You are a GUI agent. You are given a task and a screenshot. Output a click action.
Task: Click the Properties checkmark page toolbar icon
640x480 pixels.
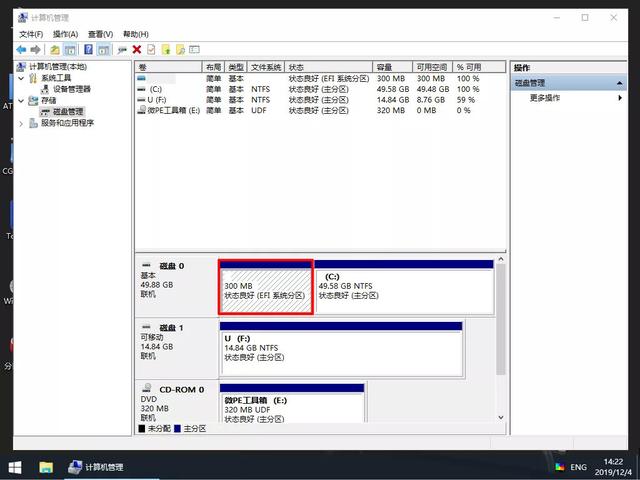[151, 50]
